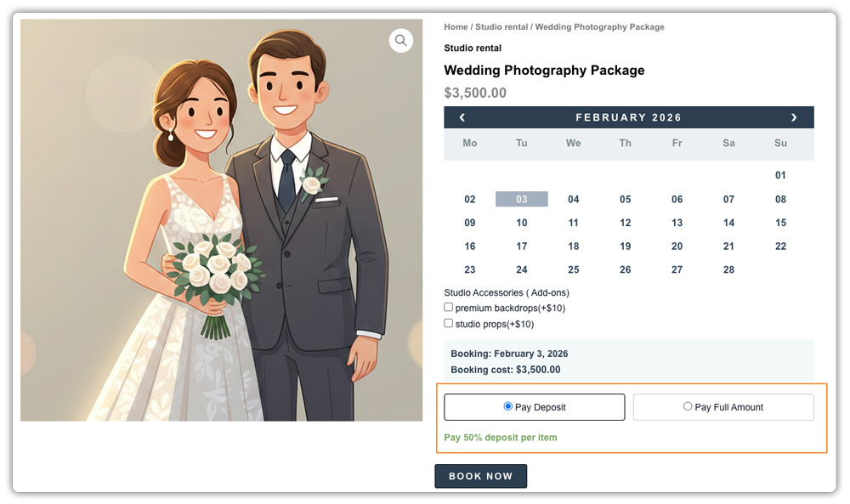Viewport: 850px width, 504px height.
Task: Click the wedding couple product image
Action: (219, 221)
